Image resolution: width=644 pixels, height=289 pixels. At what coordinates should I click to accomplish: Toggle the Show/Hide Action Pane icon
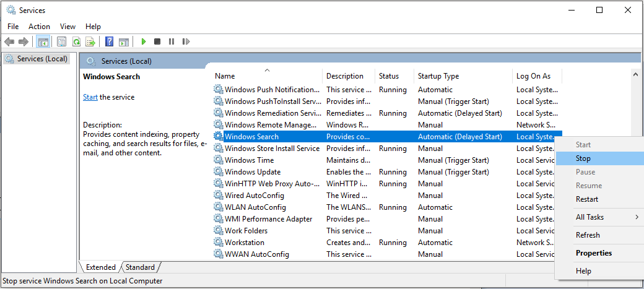click(124, 41)
